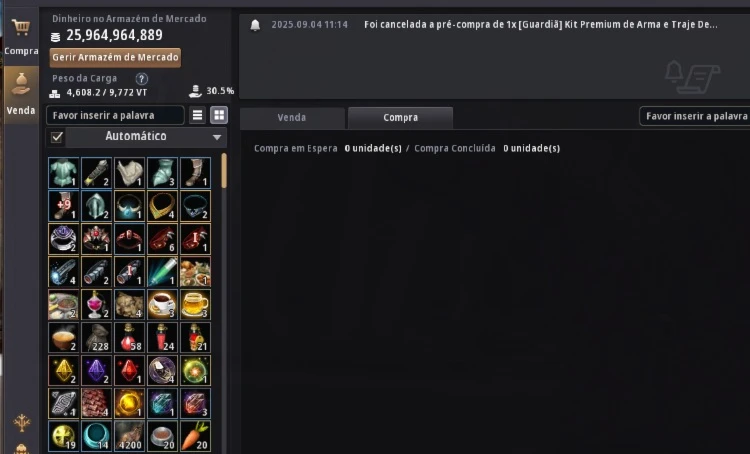Click the notification bell icon
Screen dimensions: 750x454
[x=255, y=25]
